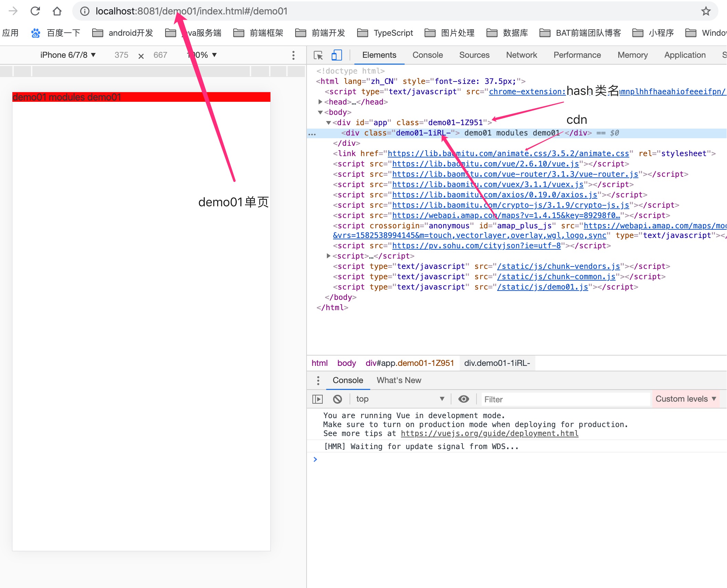This screenshot has height=588, width=727.
Task: Open the iPhone 6/7/8 device dropdown
Action: point(68,55)
